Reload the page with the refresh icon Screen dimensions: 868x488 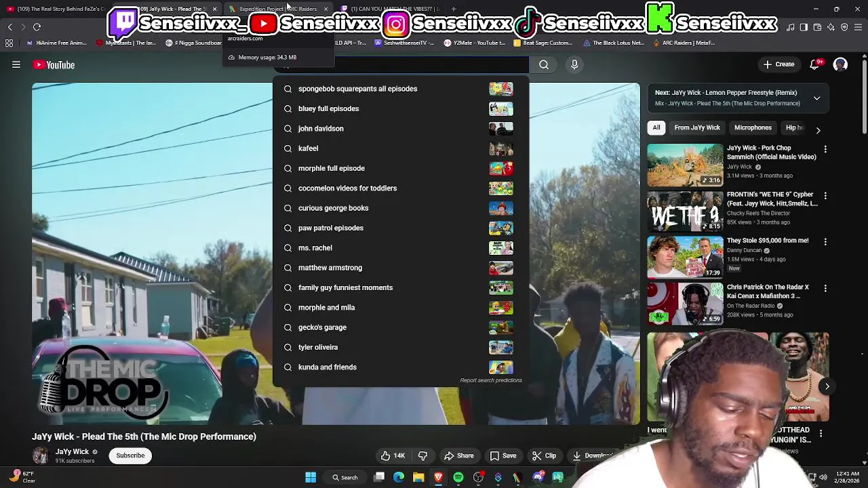37,27
